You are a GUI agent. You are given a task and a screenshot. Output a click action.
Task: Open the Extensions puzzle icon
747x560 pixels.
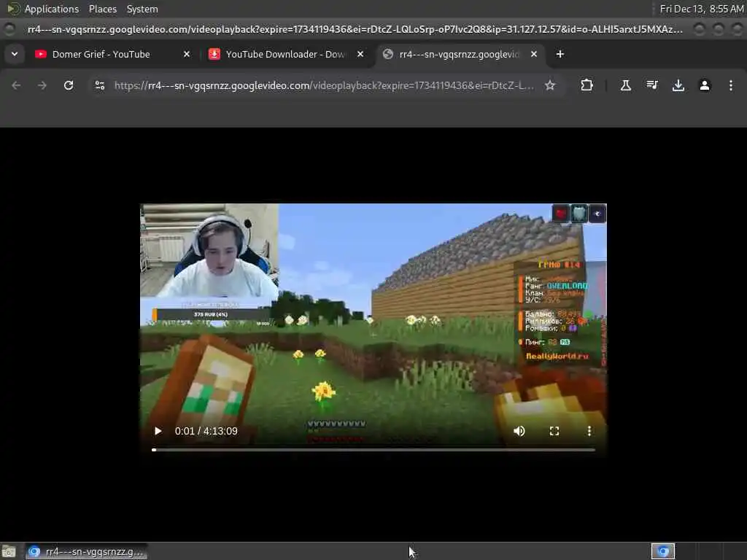click(587, 85)
